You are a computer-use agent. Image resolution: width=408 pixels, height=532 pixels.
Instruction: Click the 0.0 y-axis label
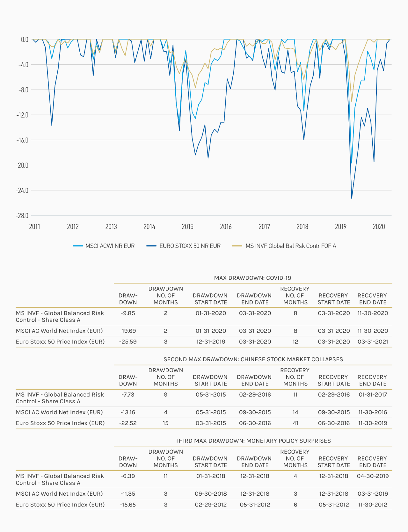tap(25, 40)
